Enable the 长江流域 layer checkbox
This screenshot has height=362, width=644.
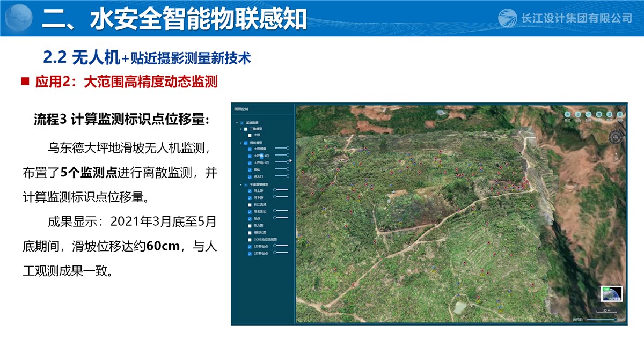250,205
